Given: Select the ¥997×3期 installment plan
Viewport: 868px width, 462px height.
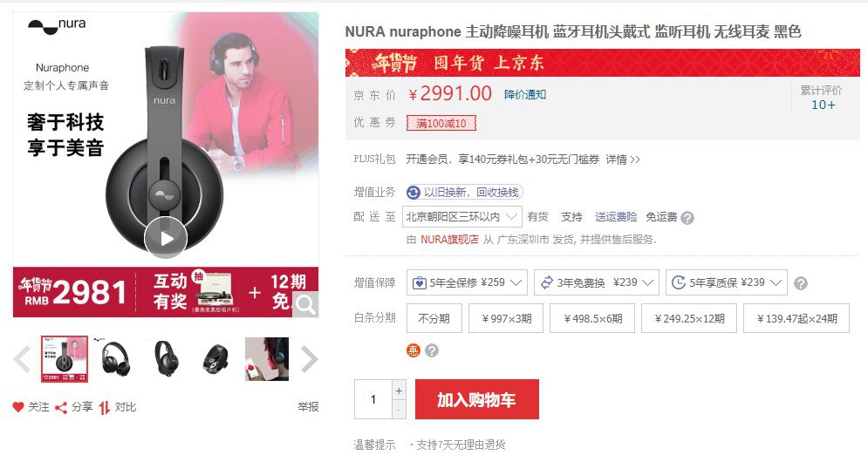Looking at the screenshot, I should click(506, 318).
